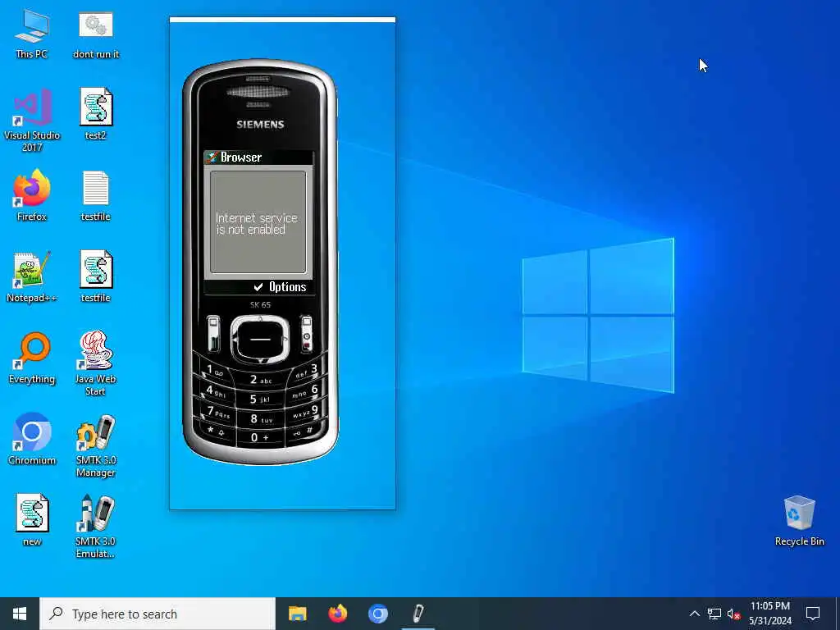The height and width of the screenshot is (630, 840).
Task: Open the 'dont run it' desktop file
Action: click(96, 34)
